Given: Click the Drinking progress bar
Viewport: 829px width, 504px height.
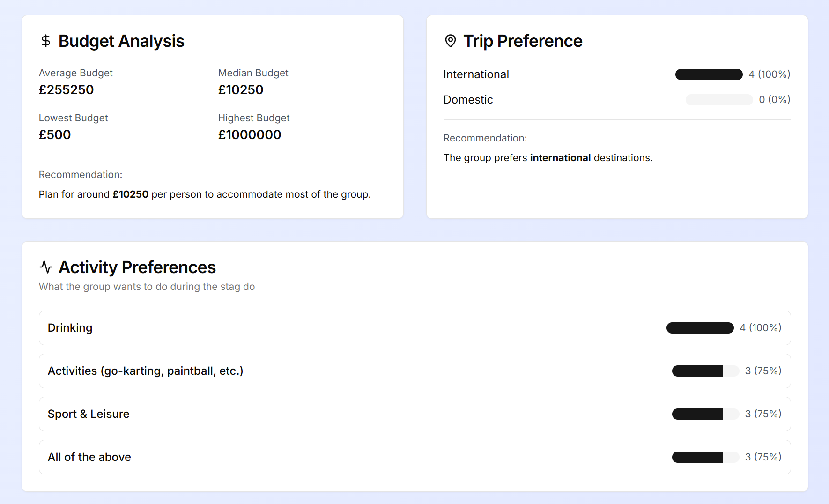Looking at the screenshot, I should click(700, 328).
